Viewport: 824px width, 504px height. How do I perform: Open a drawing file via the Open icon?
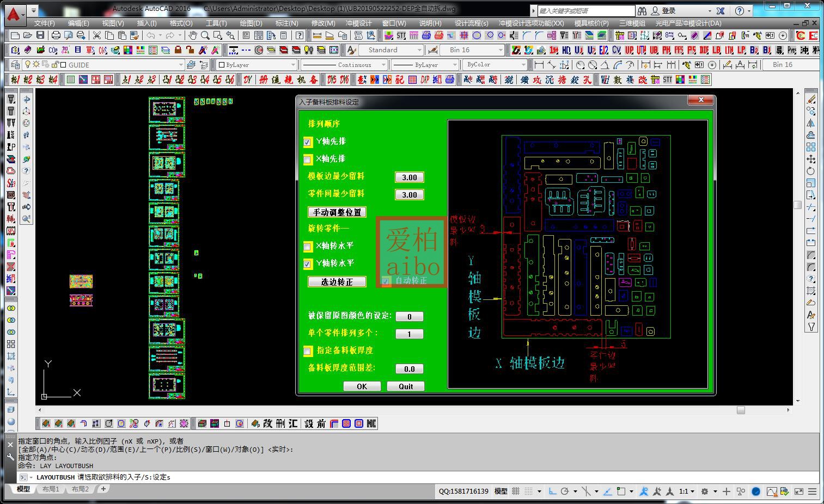coord(28,35)
